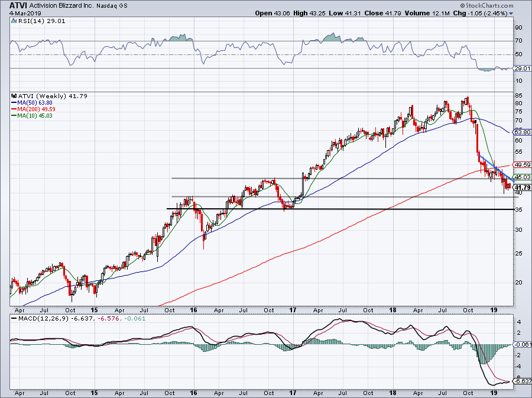This screenshot has height=398, width=532.
Task: Click the Chg -1.05 (-2.45%) value
Action: (x=481, y=13)
